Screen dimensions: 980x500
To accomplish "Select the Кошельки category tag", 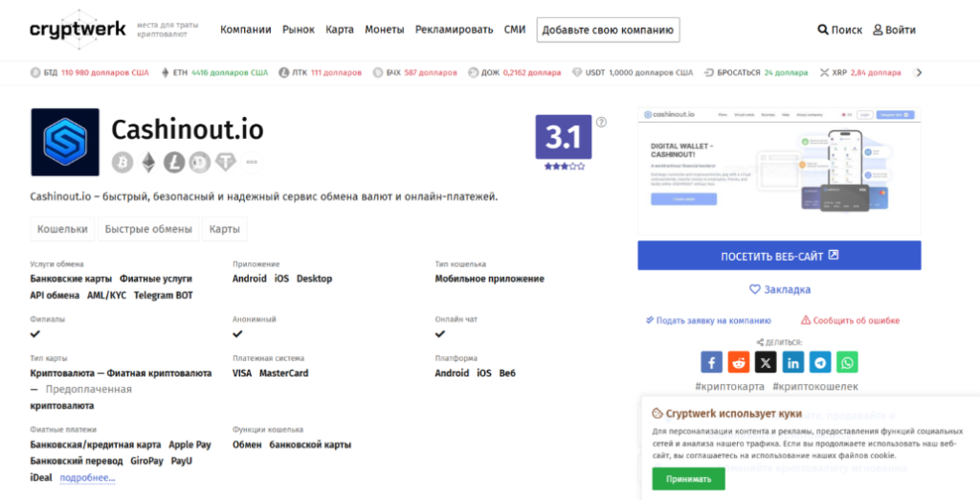I will (x=62, y=229).
